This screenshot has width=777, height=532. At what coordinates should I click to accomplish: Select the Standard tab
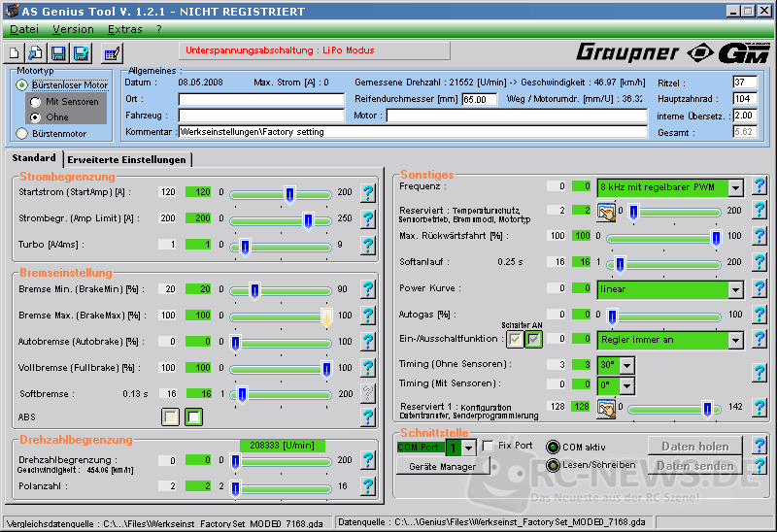coord(34,158)
